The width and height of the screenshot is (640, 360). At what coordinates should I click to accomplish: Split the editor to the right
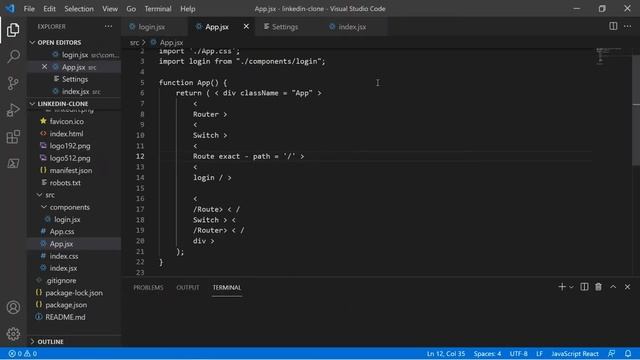pos(613,26)
